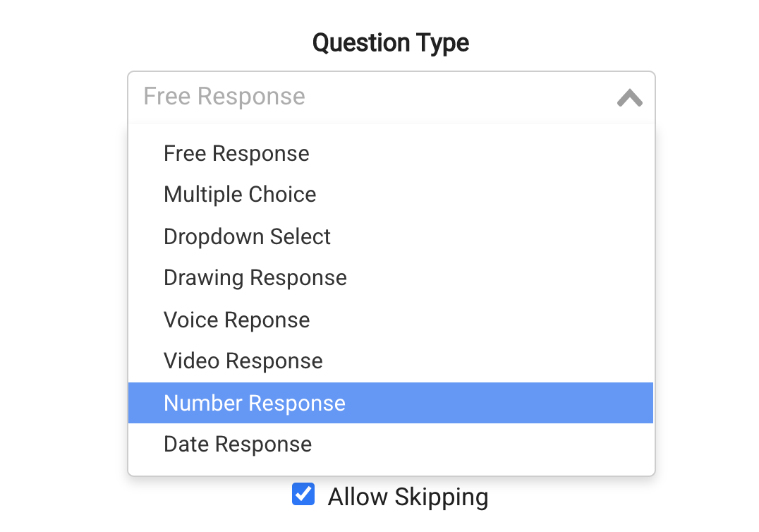The height and width of the screenshot is (532, 759).
Task: Click the Question Type heading label
Action: tap(390, 43)
